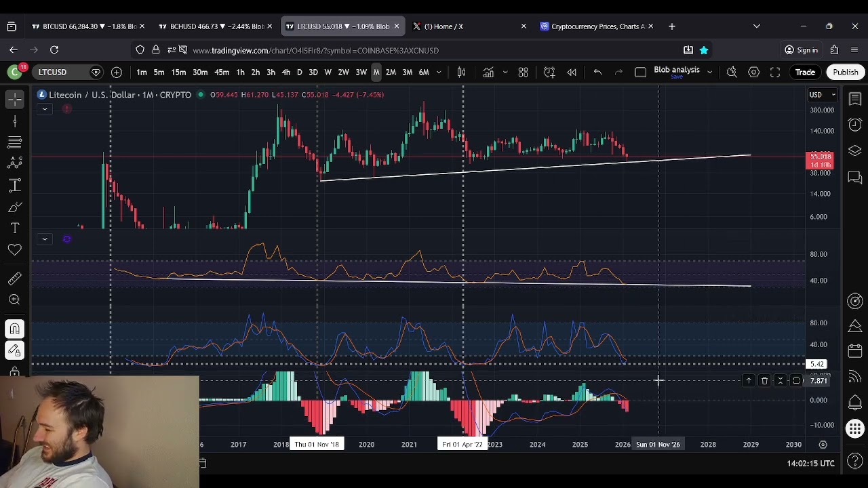The width and height of the screenshot is (868, 488).
Task: Expand the timeframe dropdown arrow
Action: point(439,73)
